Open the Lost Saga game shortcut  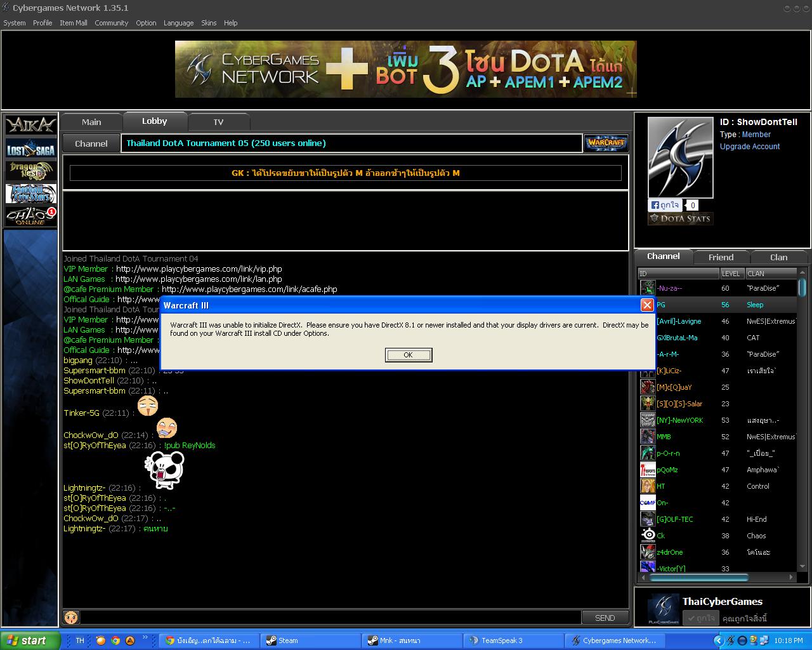30,149
